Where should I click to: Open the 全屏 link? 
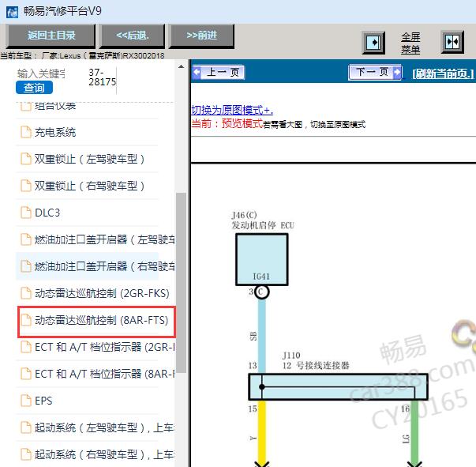point(410,37)
